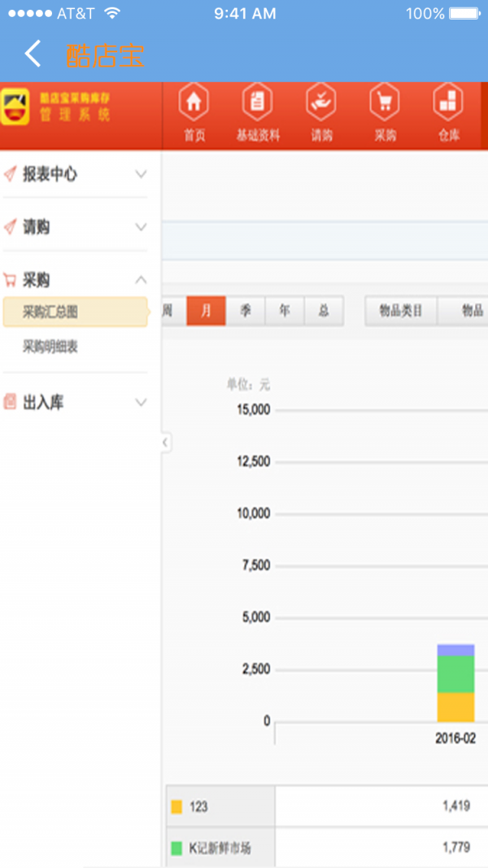488x868 pixels.
Task: Select the 年 period tab
Action: point(285,311)
